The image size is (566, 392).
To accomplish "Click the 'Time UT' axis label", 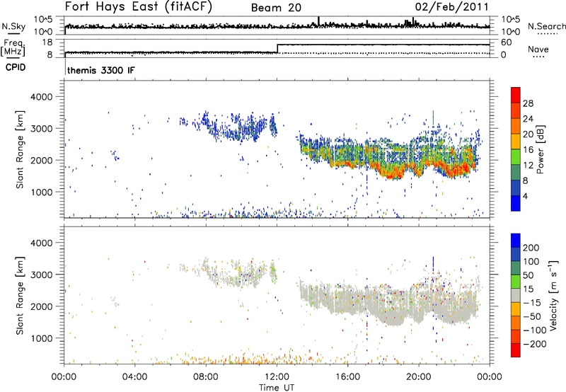I will [277, 388].
